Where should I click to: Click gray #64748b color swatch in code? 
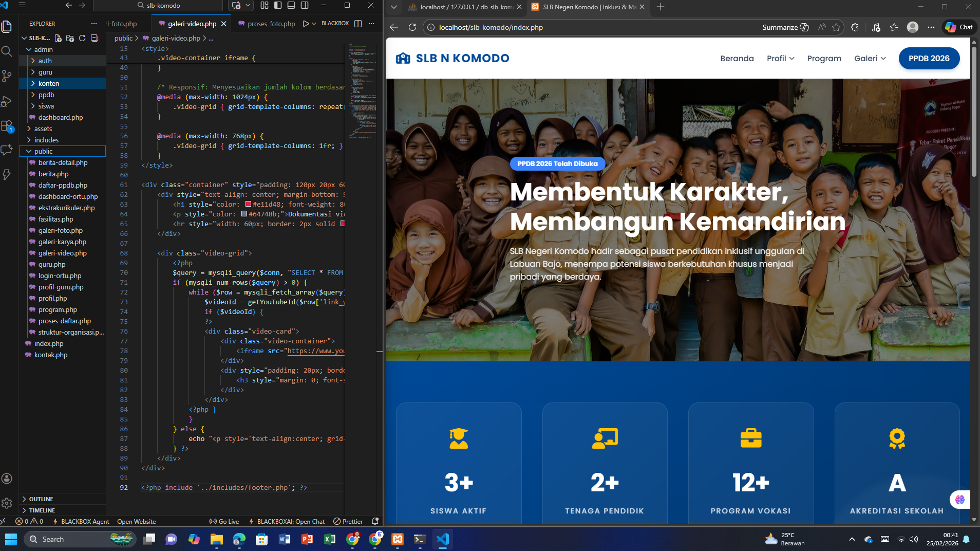pos(244,214)
